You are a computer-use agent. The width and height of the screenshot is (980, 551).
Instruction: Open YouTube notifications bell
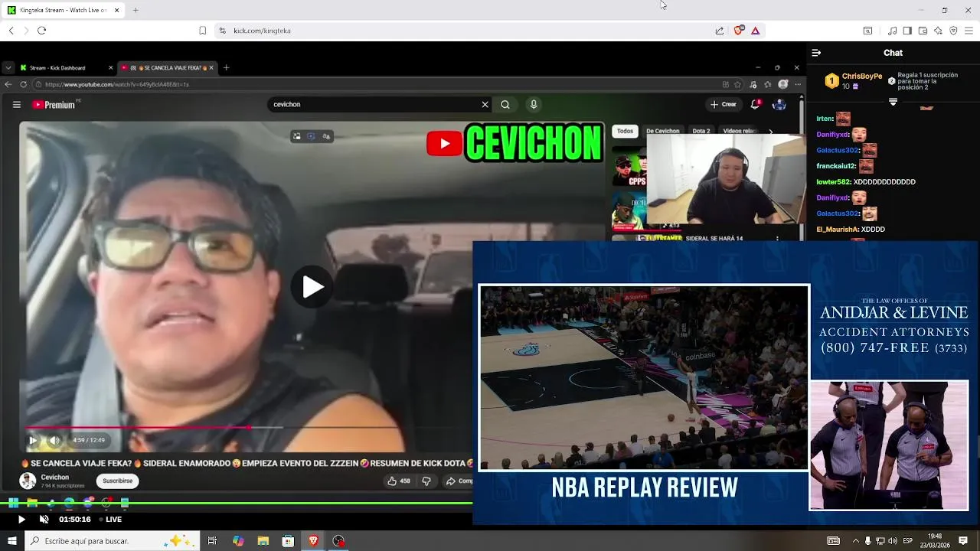pyautogui.click(x=755, y=104)
